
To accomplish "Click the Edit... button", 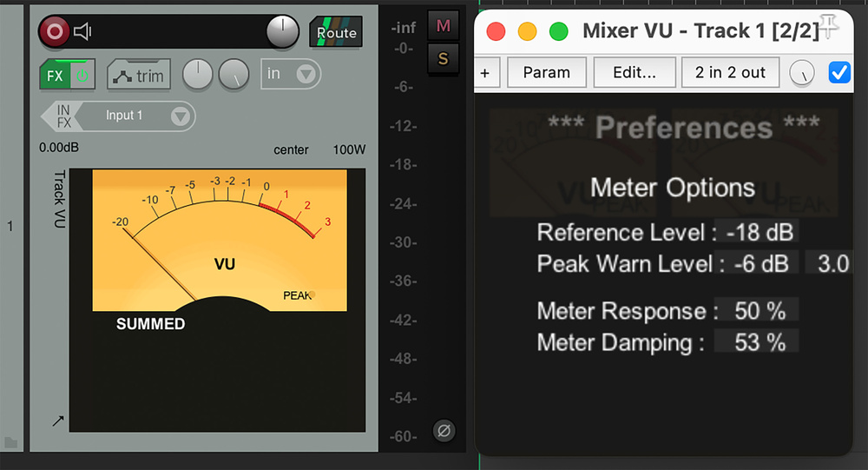I will (634, 72).
